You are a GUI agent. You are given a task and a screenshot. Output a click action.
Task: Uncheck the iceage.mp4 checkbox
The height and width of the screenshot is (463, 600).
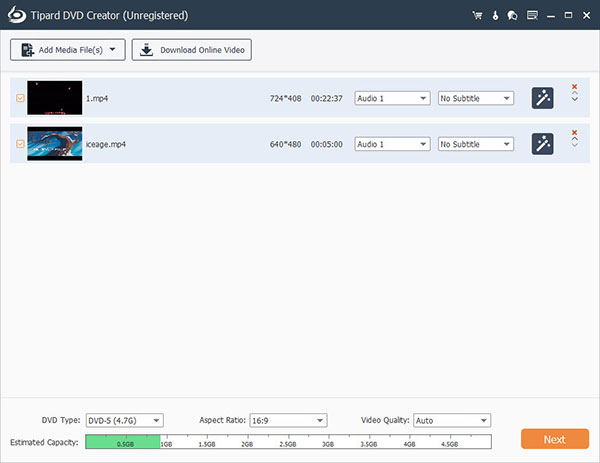[19, 144]
